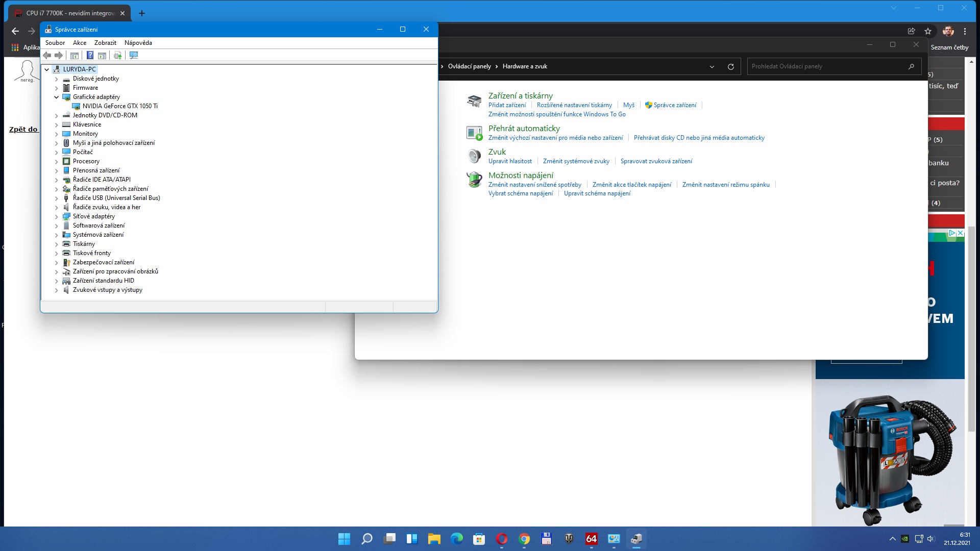The width and height of the screenshot is (980, 551).
Task: Click Scan for hardware changes icon
Action: click(134, 55)
